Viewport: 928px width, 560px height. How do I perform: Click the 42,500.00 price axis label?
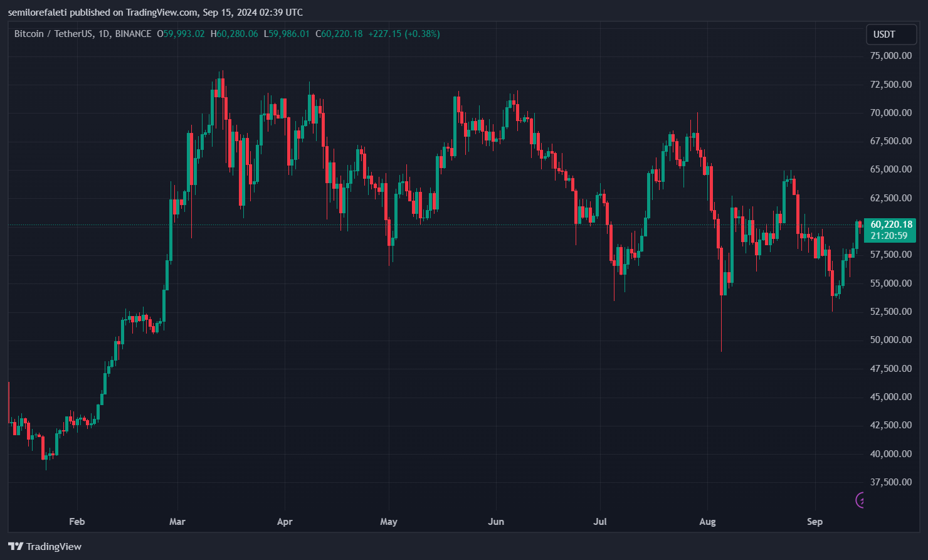[x=891, y=425]
